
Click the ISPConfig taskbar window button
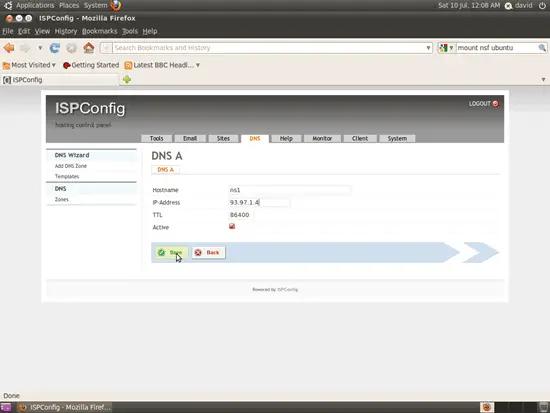pos(65,407)
